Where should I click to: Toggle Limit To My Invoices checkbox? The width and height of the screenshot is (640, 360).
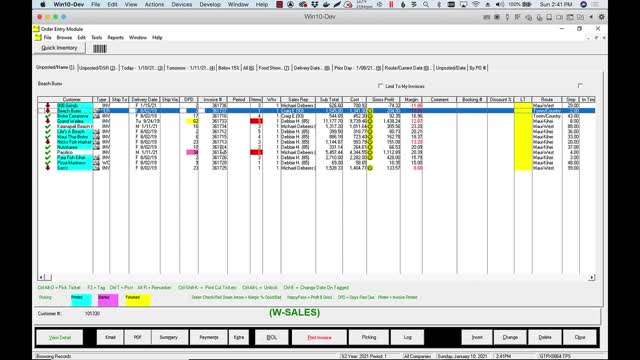380,86
